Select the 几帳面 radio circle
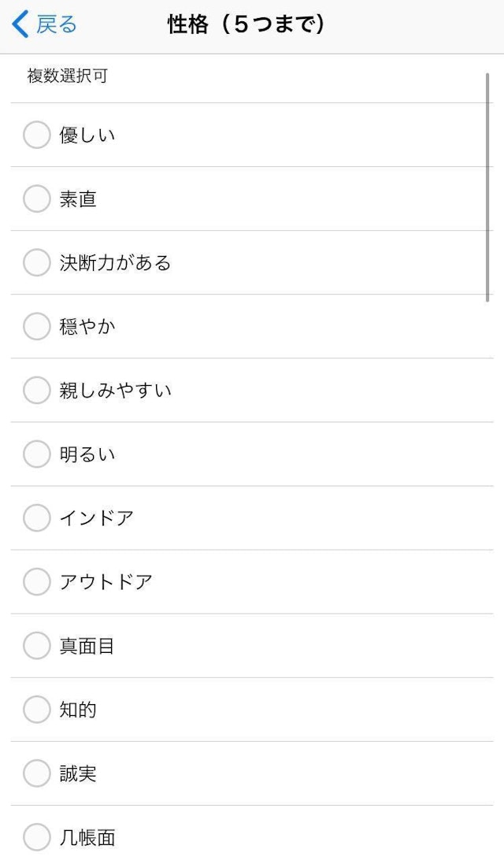Screen dimensions: 504x864 click(37, 837)
